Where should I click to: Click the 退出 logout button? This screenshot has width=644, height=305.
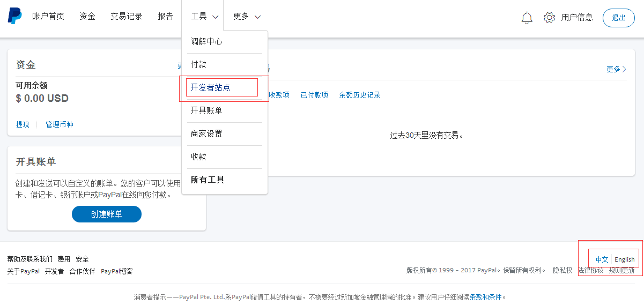619,18
